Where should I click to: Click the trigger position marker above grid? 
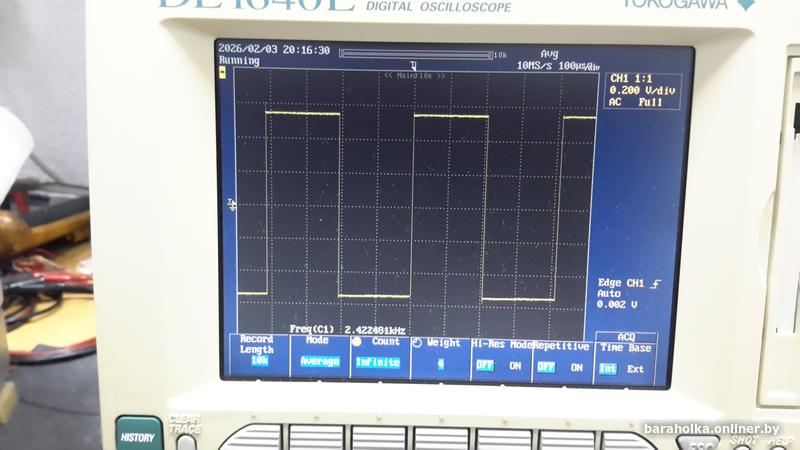[x=413, y=65]
